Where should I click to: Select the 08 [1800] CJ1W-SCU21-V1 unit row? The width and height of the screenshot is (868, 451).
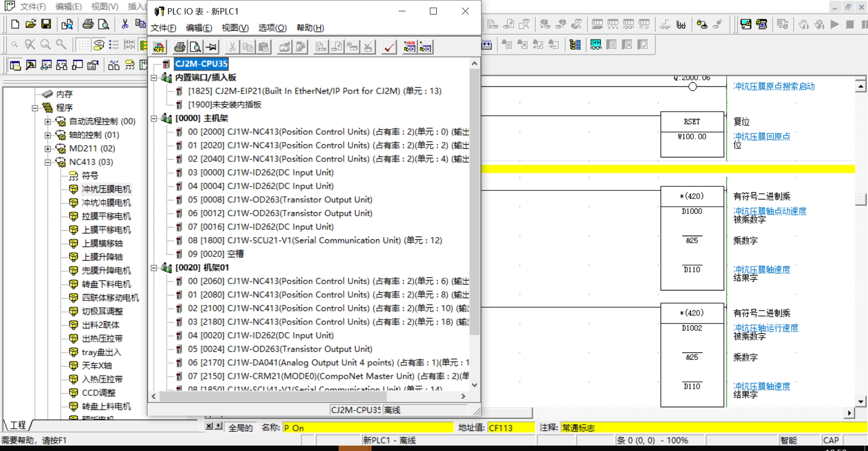click(315, 241)
